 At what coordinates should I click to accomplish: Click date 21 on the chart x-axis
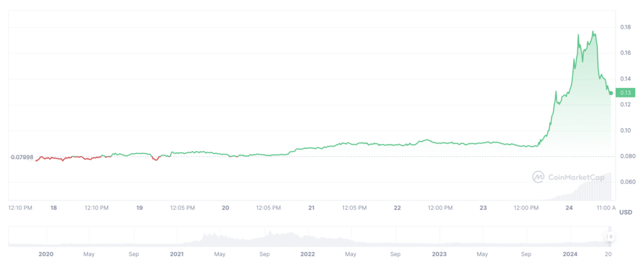click(311, 207)
